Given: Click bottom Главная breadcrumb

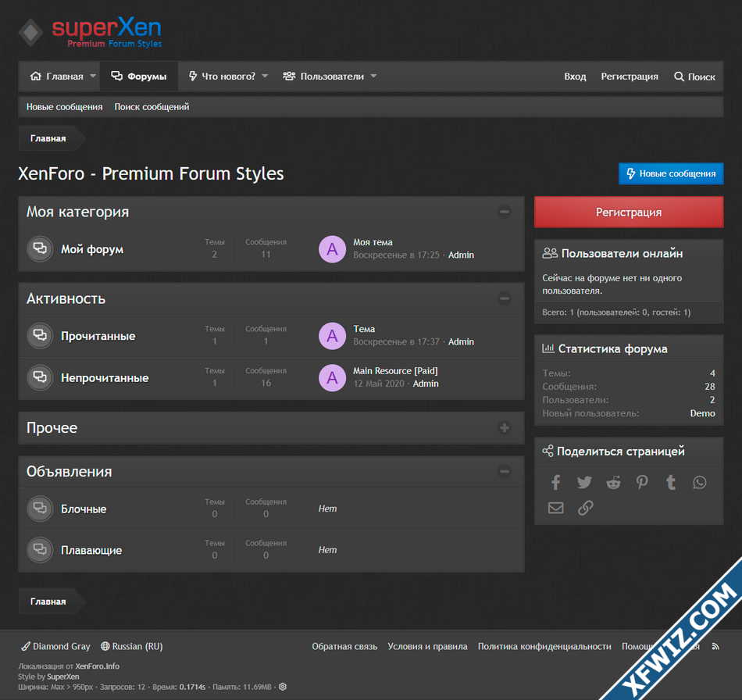Looking at the screenshot, I should [48, 602].
